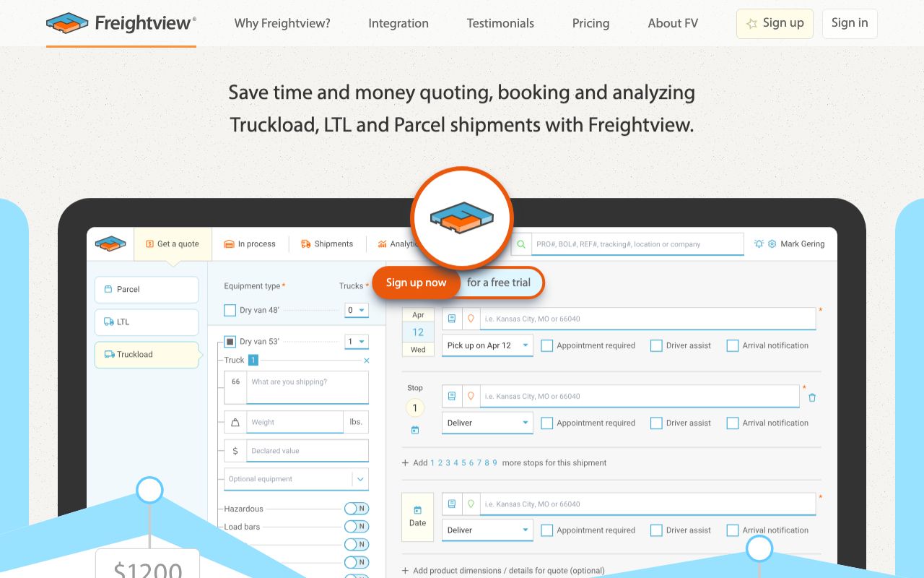Click the weight icon beside the Weight field

(x=235, y=422)
